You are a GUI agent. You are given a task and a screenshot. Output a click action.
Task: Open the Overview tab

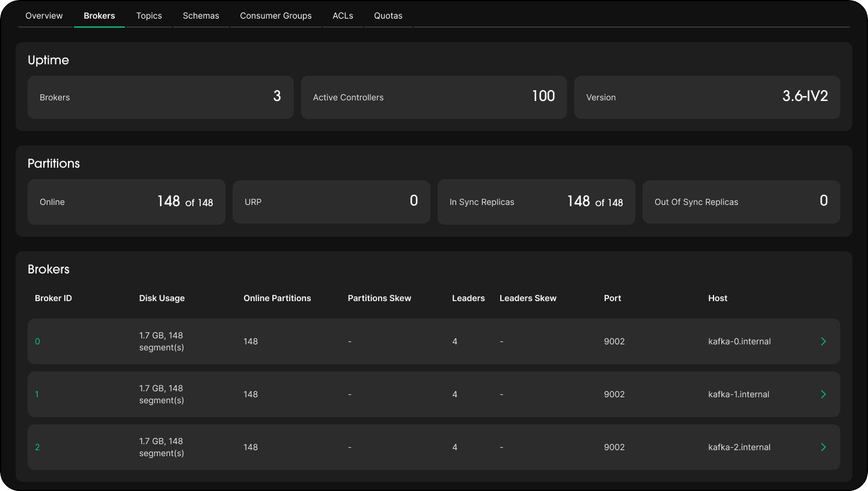(44, 16)
